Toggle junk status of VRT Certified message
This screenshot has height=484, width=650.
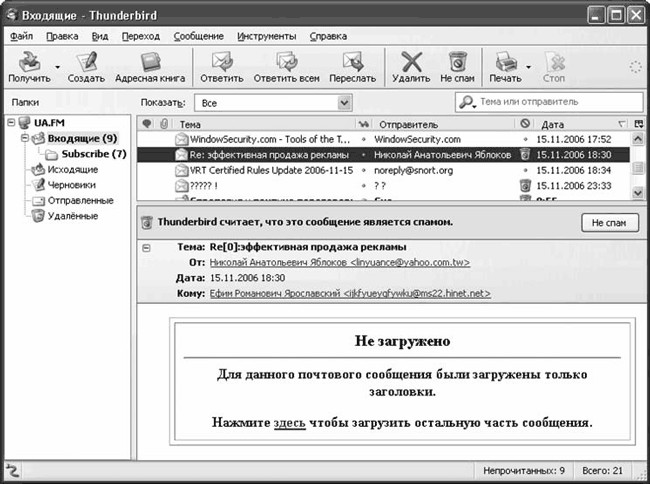coord(525,170)
